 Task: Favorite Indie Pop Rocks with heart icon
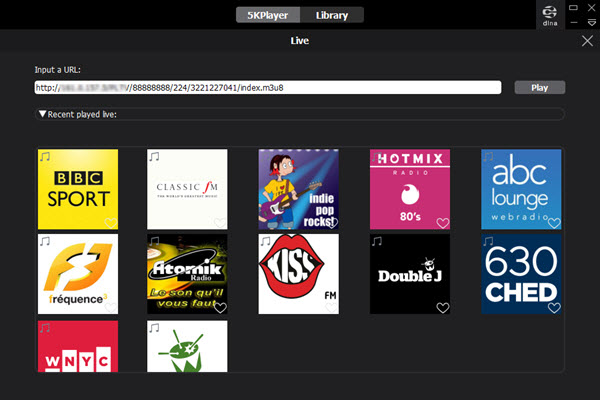coord(332,222)
